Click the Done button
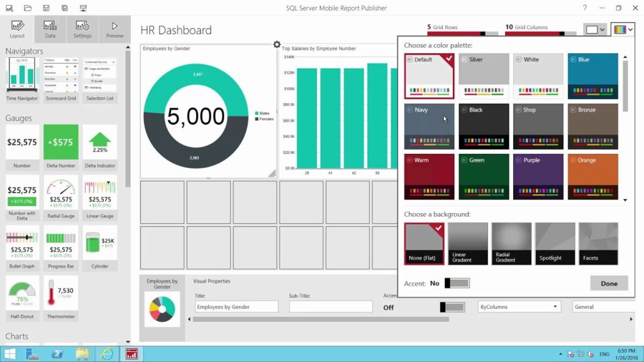The height and width of the screenshot is (362, 644). coord(608,283)
